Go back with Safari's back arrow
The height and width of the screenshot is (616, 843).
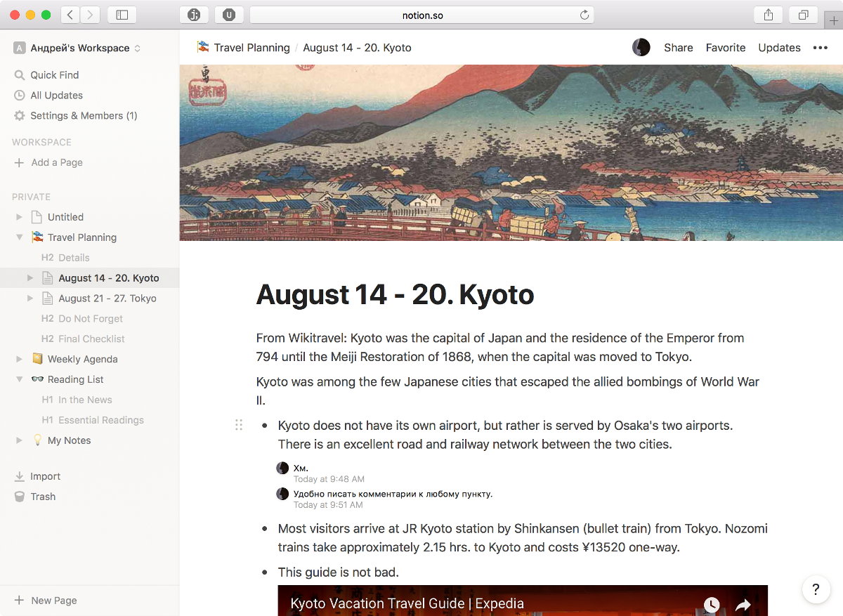70,15
